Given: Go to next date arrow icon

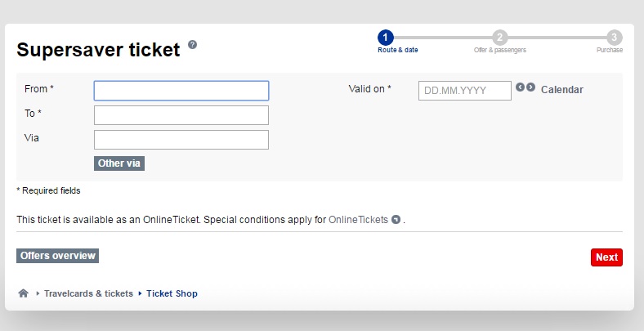Looking at the screenshot, I should [x=530, y=87].
